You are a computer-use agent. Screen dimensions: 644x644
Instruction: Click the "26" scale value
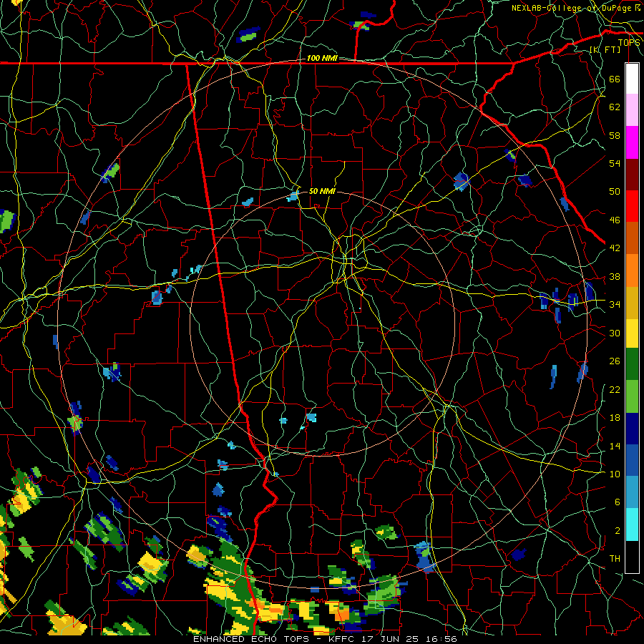tap(615, 361)
